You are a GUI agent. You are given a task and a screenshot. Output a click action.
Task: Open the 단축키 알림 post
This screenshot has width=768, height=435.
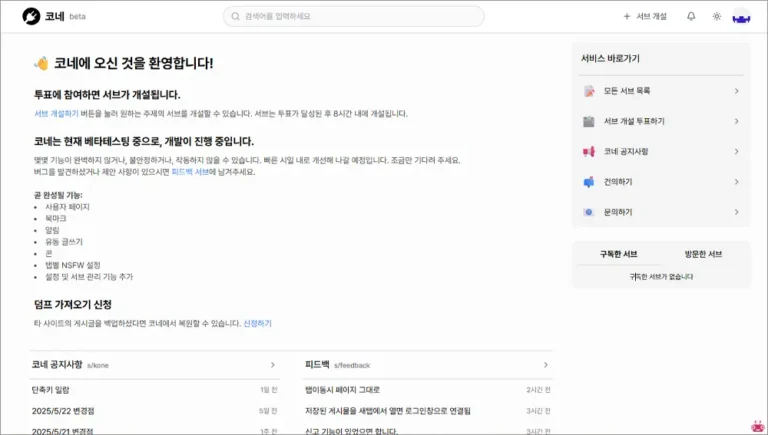pos(50,390)
